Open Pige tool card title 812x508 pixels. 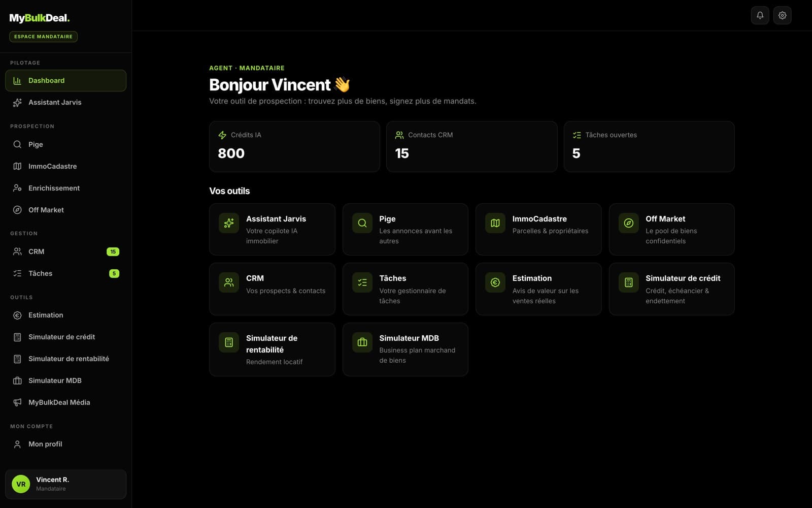pyautogui.click(x=387, y=219)
